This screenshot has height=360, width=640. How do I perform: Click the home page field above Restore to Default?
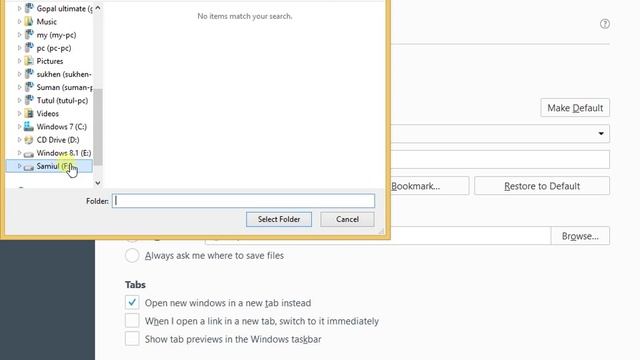(x=500, y=159)
